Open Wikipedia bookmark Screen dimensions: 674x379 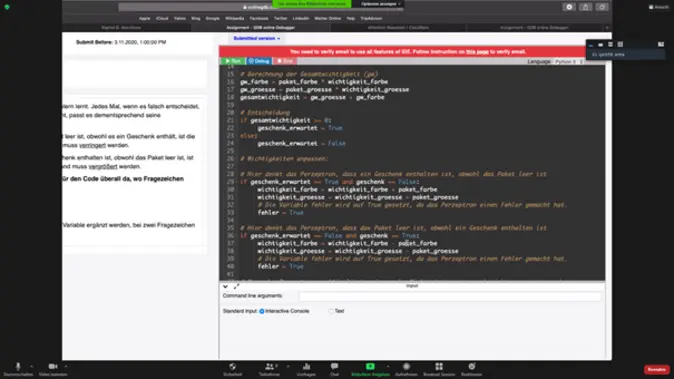pos(234,18)
